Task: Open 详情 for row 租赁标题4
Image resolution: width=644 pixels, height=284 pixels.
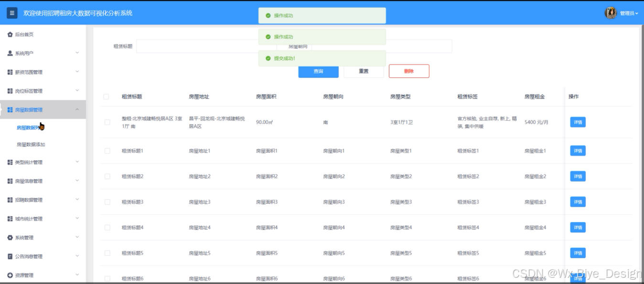Action: (x=578, y=228)
